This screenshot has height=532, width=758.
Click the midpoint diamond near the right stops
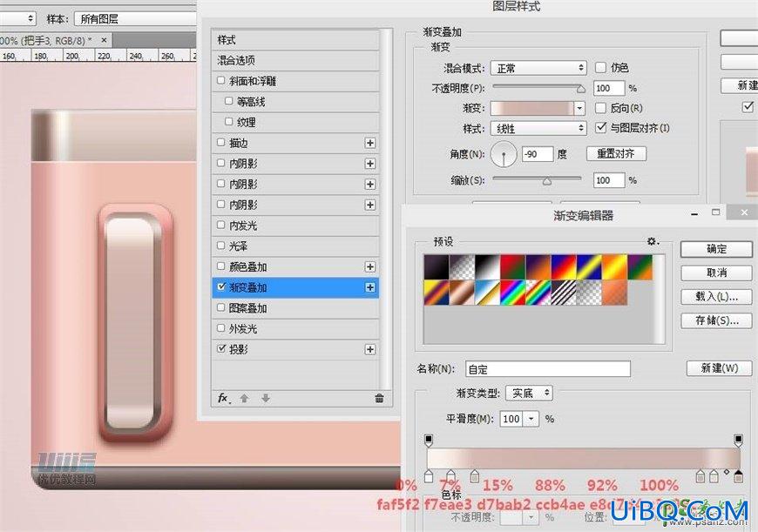(727, 472)
